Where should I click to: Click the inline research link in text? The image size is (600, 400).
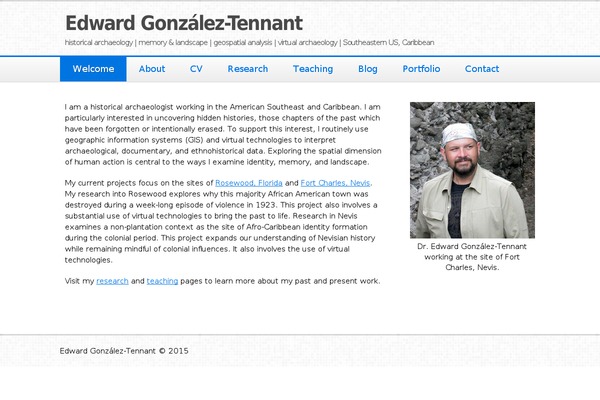point(112,281)
